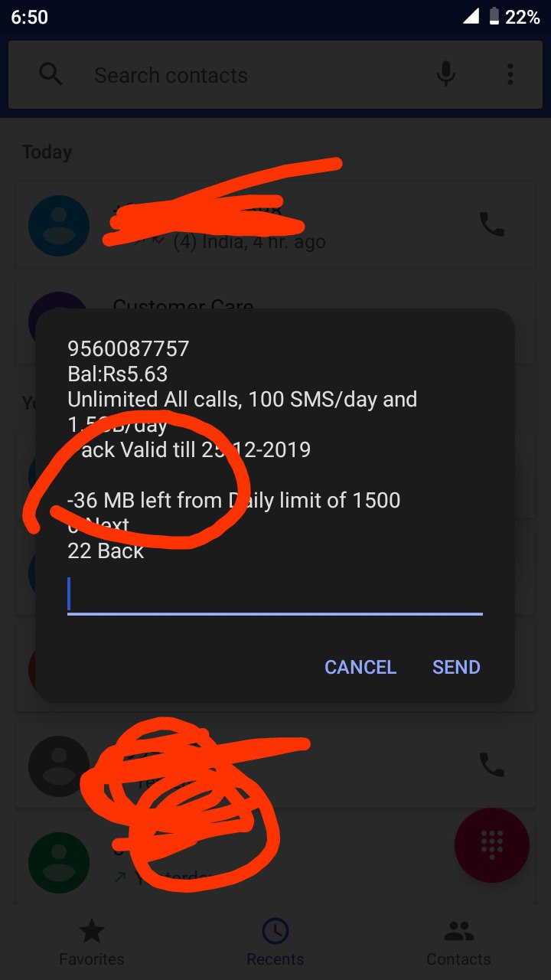Tap the green contact avatar at bottom

click(x=59, y=863)
